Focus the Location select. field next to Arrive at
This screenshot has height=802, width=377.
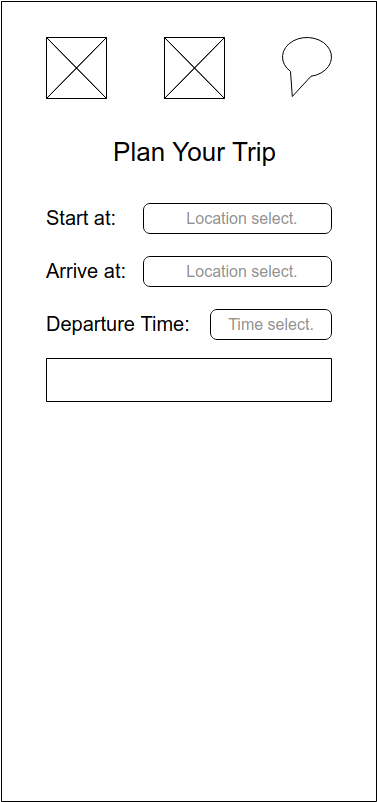click(x=237, y=272)
